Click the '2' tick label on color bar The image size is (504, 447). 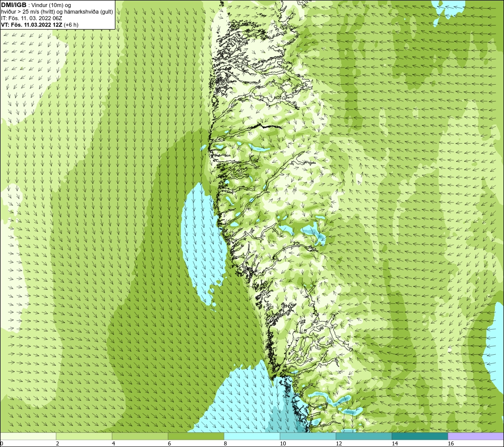[x=57, y=444]
